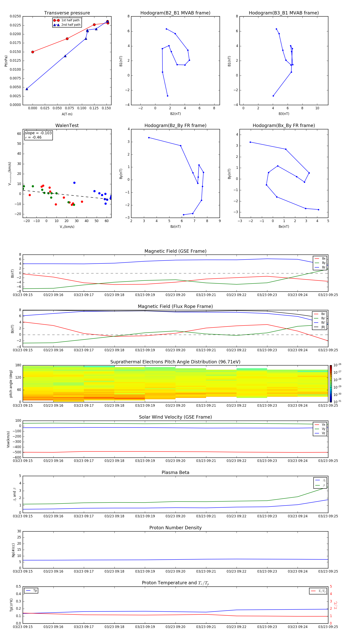Click 'B2(nT)' x-axis label

[x=175, y=114]
